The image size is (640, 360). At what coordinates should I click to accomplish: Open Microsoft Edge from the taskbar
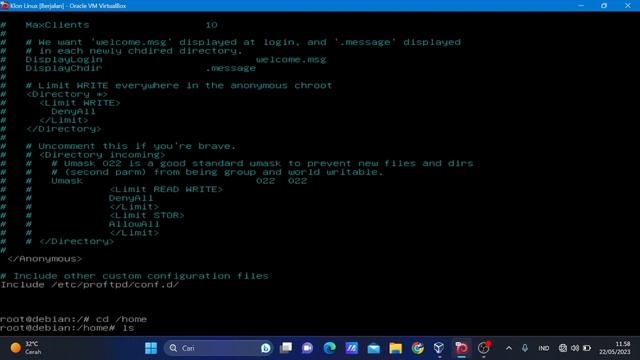(x=329, y=348)
